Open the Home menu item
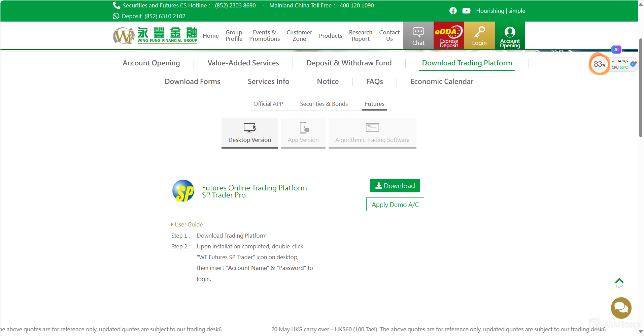Image resolution: width=644 pixels, height=336 pixels. pyautogui.click(x=211, y=36)
